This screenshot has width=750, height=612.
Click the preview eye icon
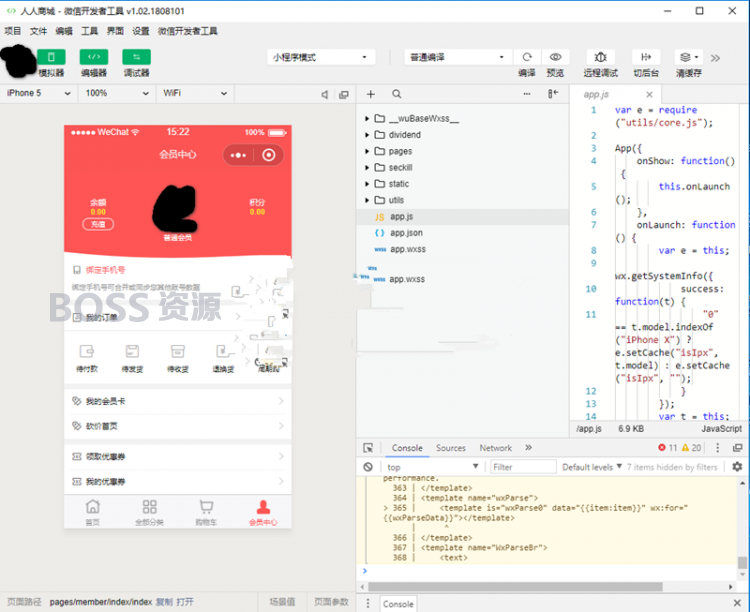(x=555, y=57)
